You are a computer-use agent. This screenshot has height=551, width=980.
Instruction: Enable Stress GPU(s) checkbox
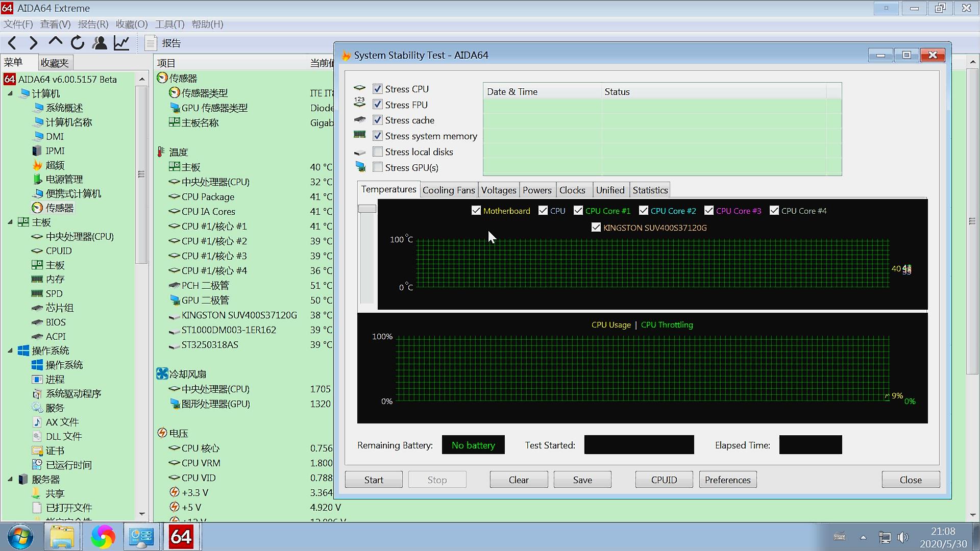pos(378,167)
